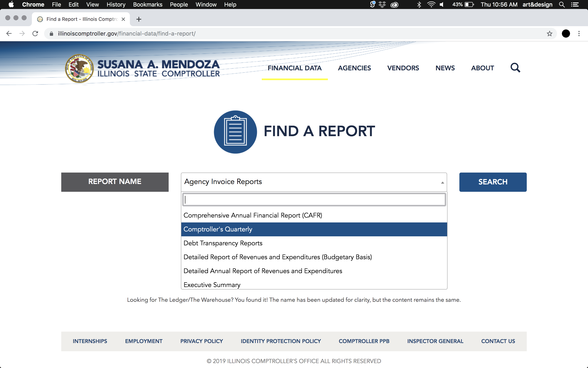Click the REPORT NAME label button
The image size is (588, 368).
[x=115, y=182]
